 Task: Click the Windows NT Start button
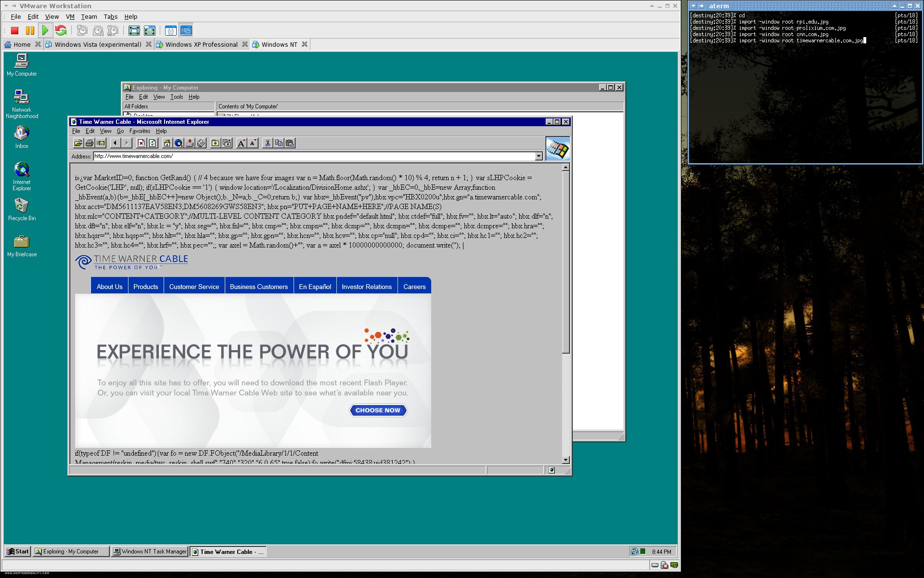point(18,552)
